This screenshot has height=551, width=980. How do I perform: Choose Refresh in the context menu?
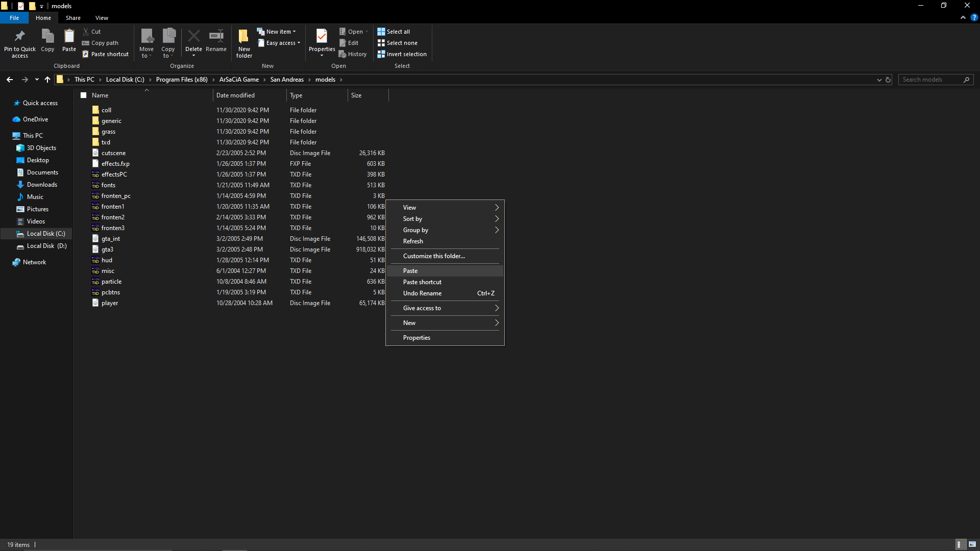click(x=445, y=241)
